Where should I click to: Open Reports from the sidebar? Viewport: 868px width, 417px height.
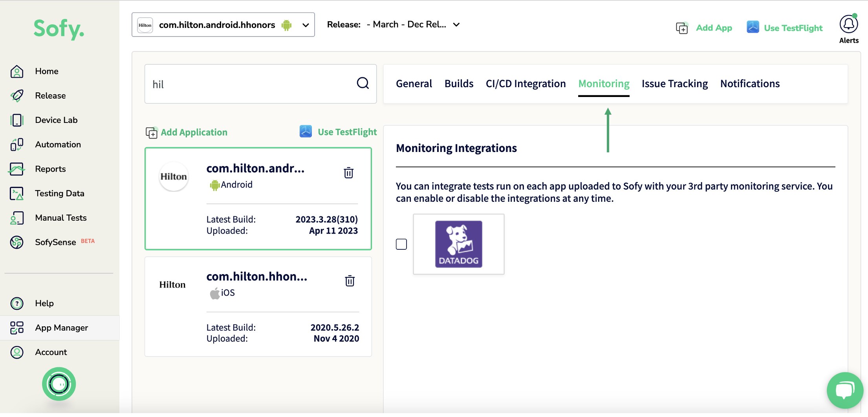[x=50, y=169]
